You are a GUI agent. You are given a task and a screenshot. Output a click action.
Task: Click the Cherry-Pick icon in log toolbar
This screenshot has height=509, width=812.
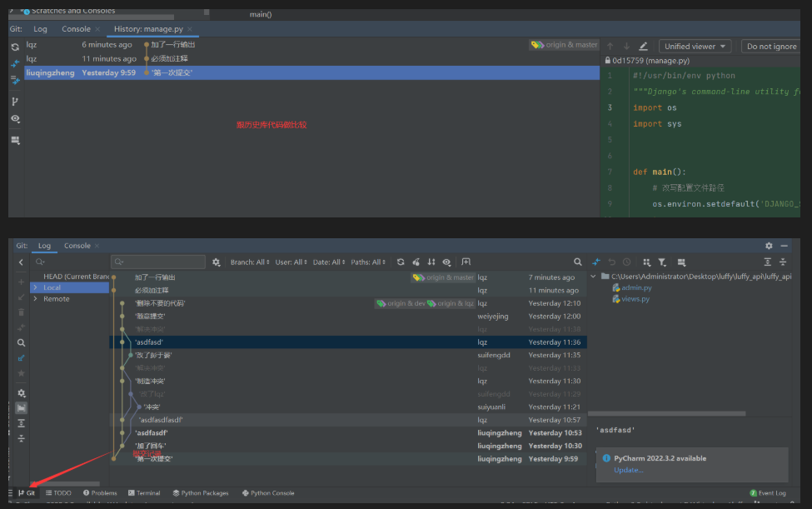coord(416,262)
